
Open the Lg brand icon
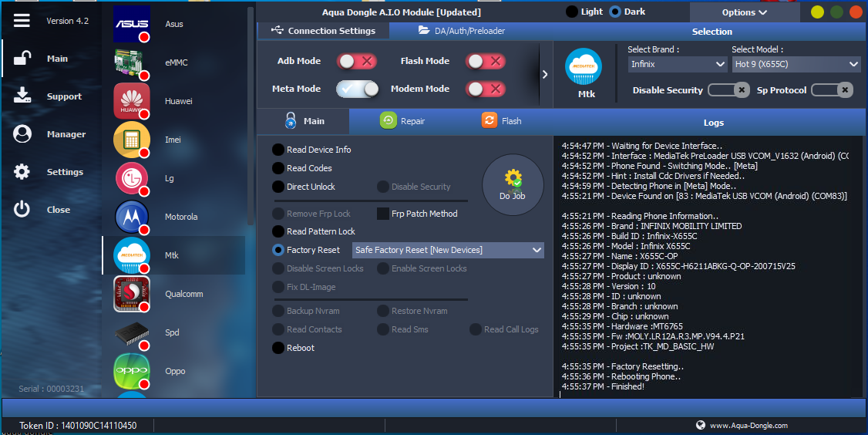pos(132,178)
